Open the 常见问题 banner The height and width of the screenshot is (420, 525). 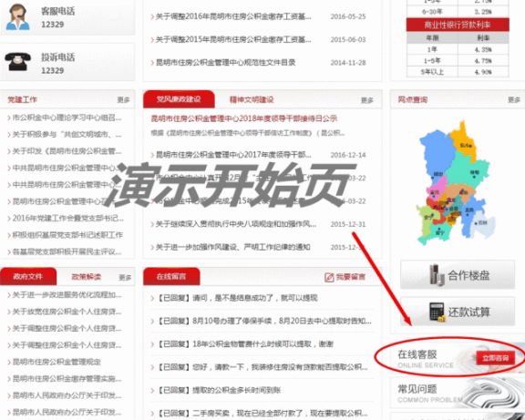tap(458, 393)
